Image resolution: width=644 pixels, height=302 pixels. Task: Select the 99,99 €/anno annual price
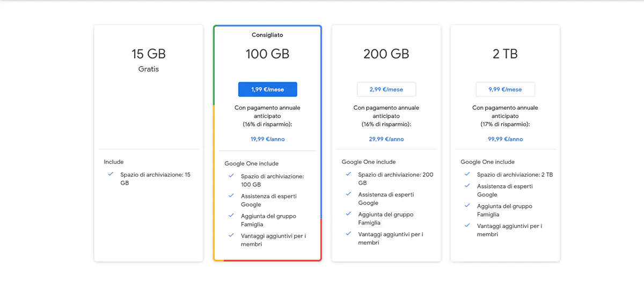[505, 139]
